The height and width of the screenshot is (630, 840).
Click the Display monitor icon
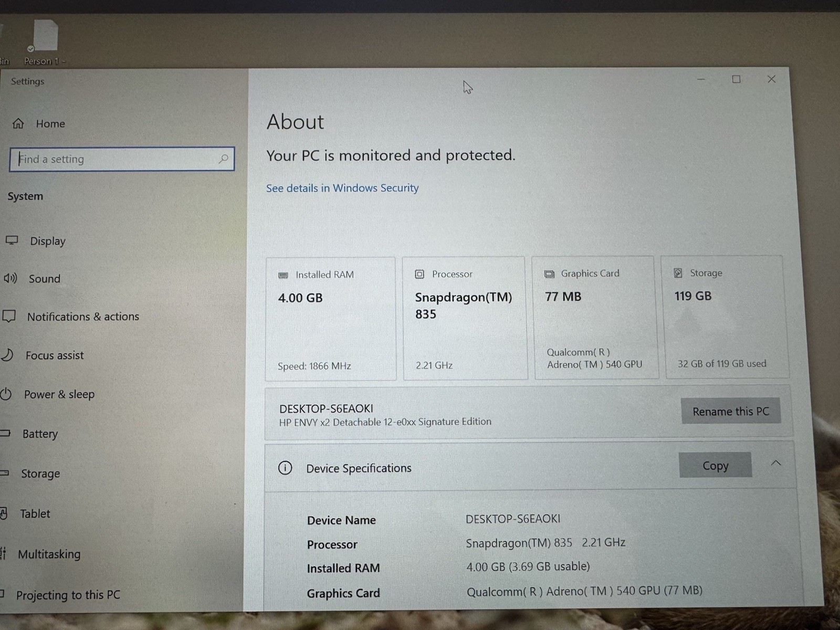[x=12, y=240]
